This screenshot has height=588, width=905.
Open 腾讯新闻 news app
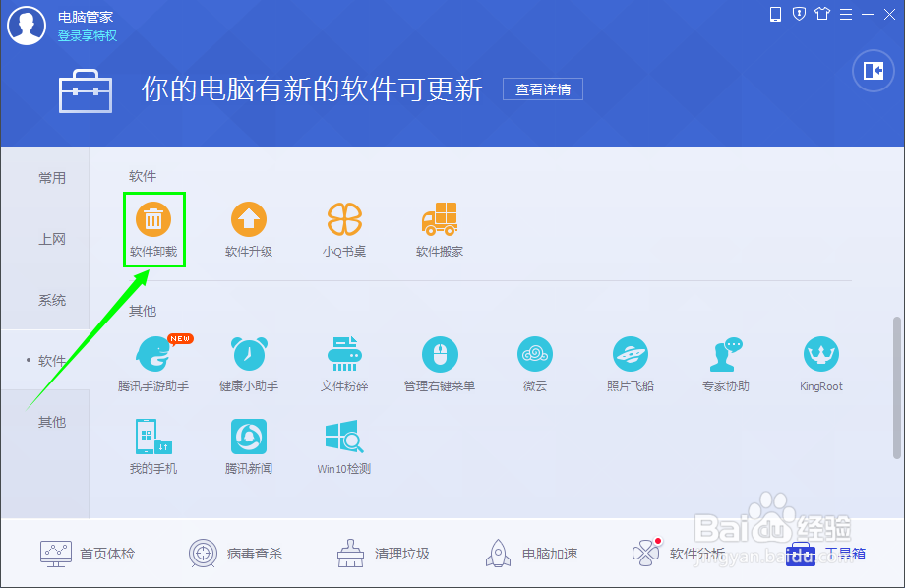point(248,446)
